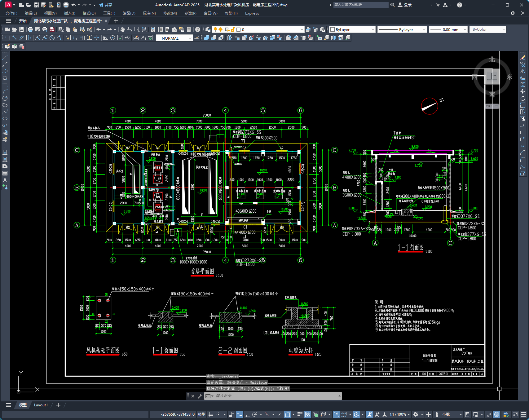Click the 模型 status bar button
Viewport: 529px width, 420px height.
click(x=202, y=414)
